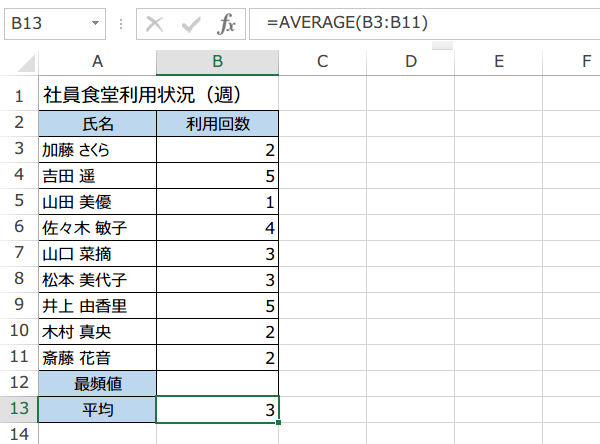Open the Insert Function fx dialog

click(226, 24)
